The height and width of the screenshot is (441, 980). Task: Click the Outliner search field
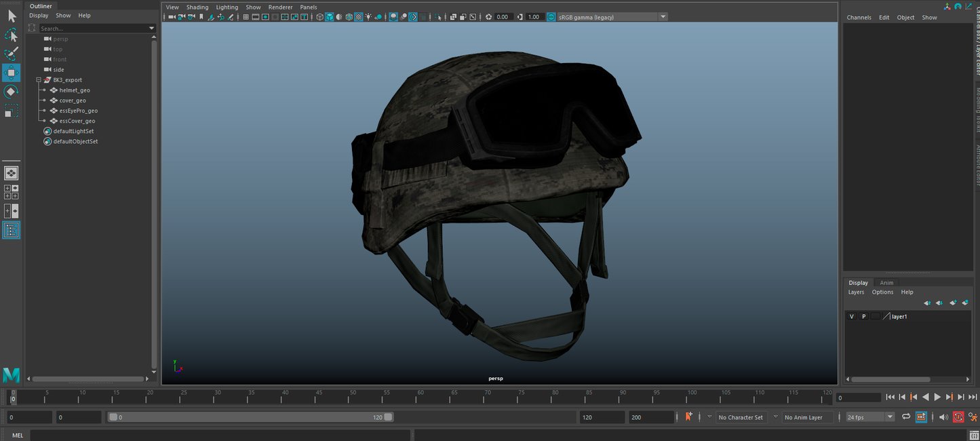pos(95,28)
